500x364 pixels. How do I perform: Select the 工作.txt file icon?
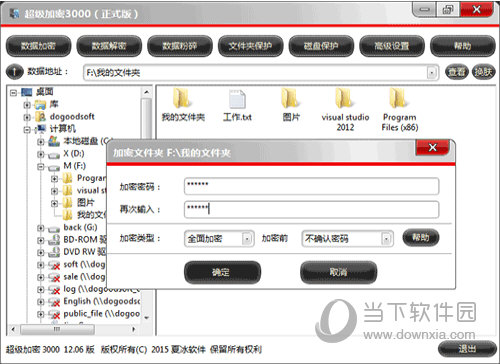(237, 99)
